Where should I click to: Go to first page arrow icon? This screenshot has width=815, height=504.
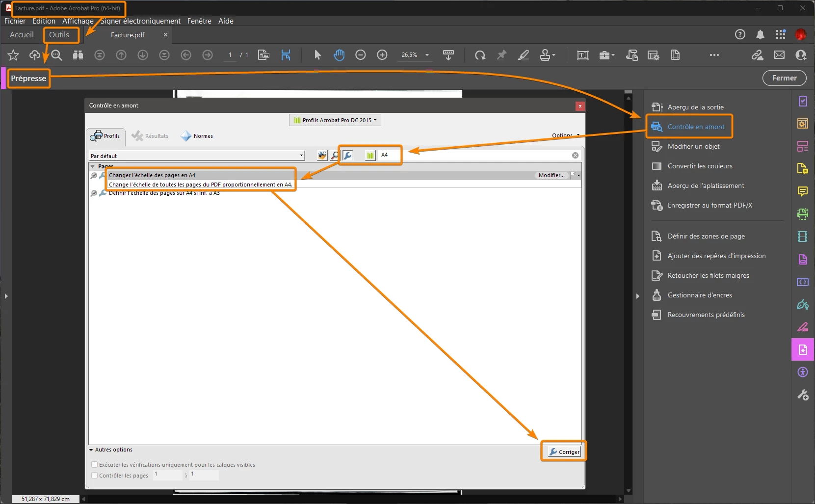click(100, 55)
